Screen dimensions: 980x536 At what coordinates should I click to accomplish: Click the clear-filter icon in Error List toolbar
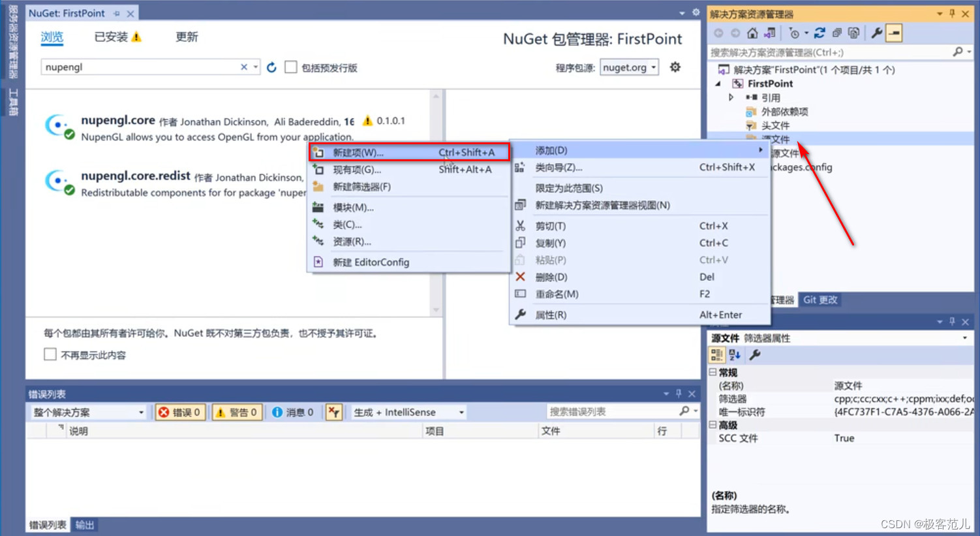[x=334, y=412]
